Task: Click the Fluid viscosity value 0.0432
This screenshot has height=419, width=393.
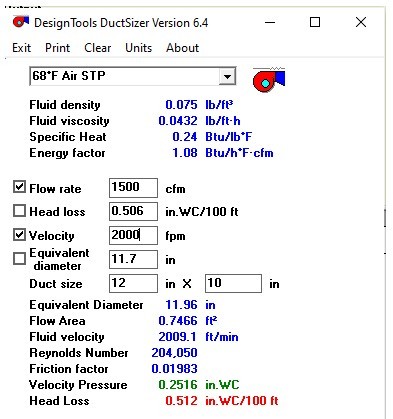Action: point(178,121)
